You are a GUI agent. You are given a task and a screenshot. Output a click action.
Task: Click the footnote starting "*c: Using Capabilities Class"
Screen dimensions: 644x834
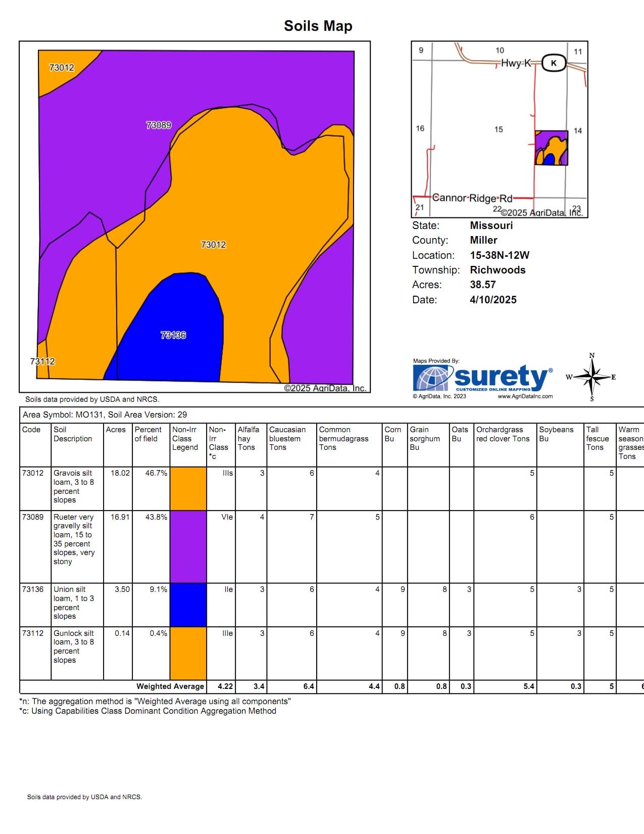(148, 711)
